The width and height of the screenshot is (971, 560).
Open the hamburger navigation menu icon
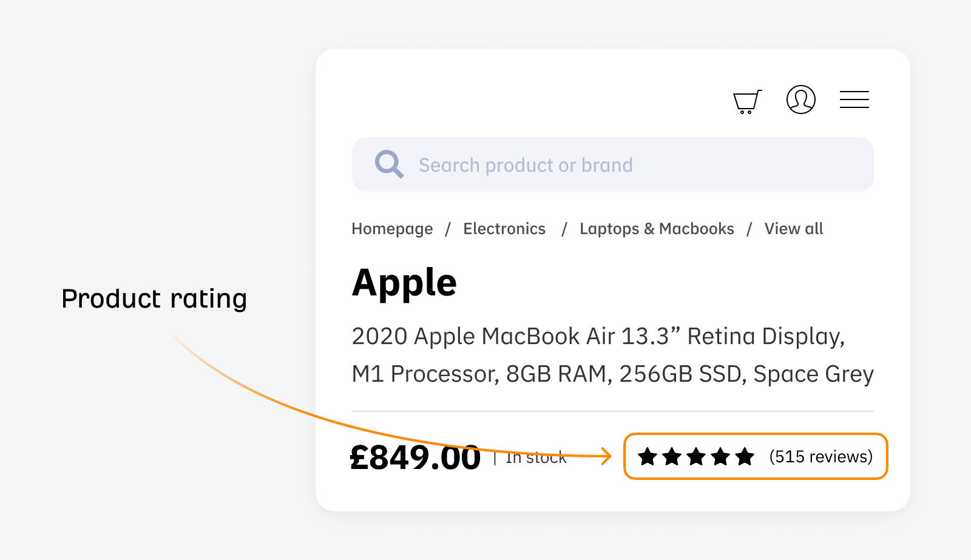(x=854, y=100)
